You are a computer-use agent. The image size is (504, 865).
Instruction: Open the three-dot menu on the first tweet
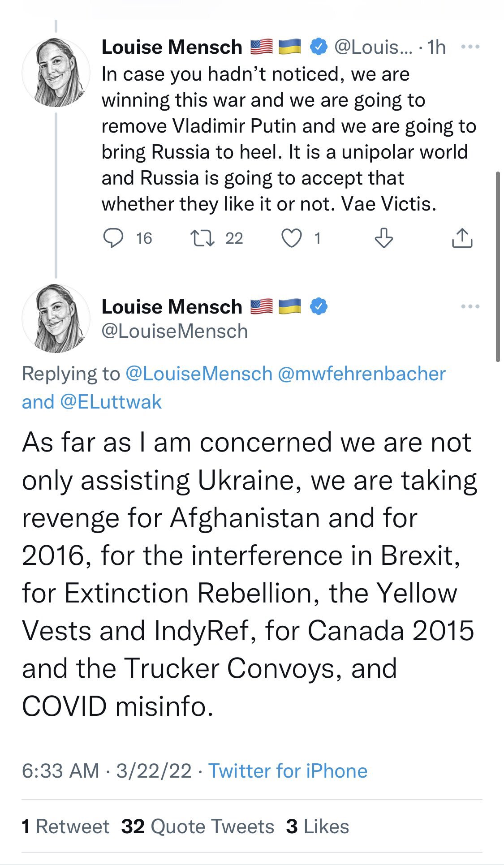[470, 47]
